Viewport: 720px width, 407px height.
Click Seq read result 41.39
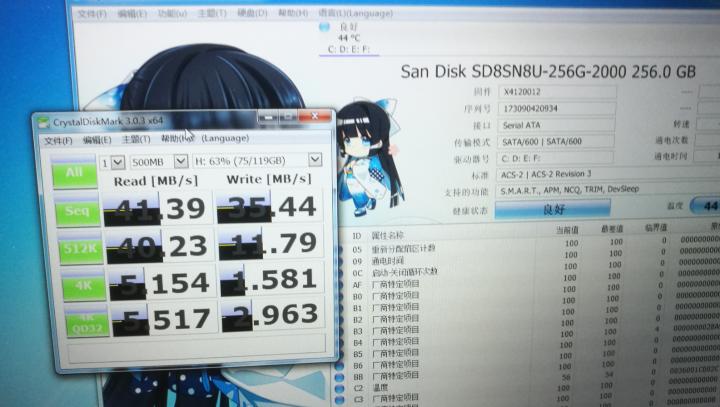coord(158,209)
